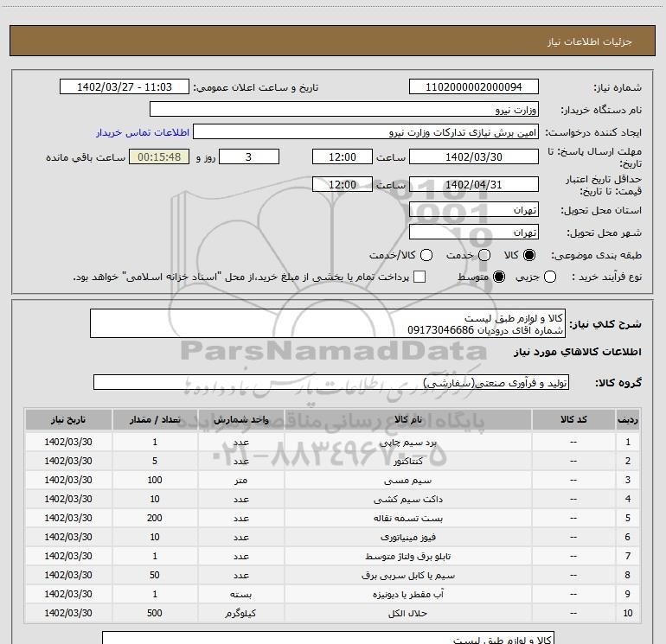Click the واحد شمارش column header
Image resolution: width=666 pixels, height=644 pixels.
(240, 419)
